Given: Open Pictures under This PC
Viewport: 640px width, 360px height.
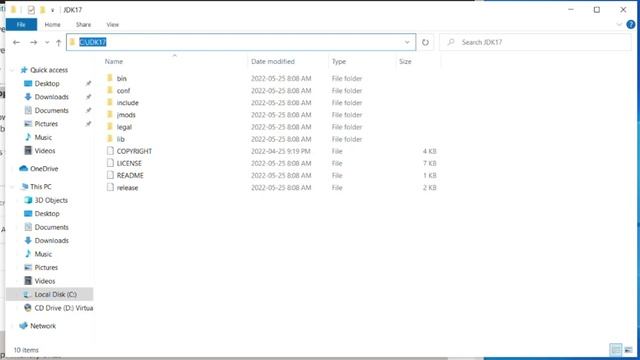Looking at the screenshot, I should [46, 267].
